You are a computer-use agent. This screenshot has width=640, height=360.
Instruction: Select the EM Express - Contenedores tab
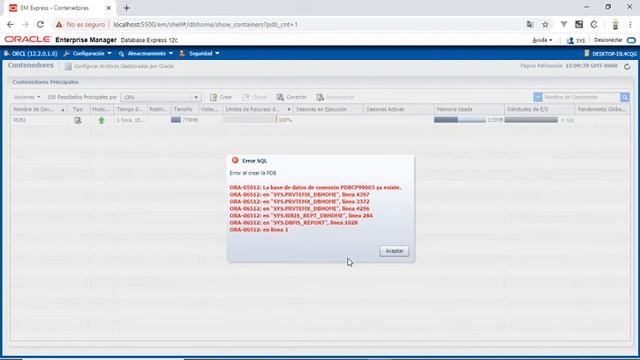(x=59, y=8)
